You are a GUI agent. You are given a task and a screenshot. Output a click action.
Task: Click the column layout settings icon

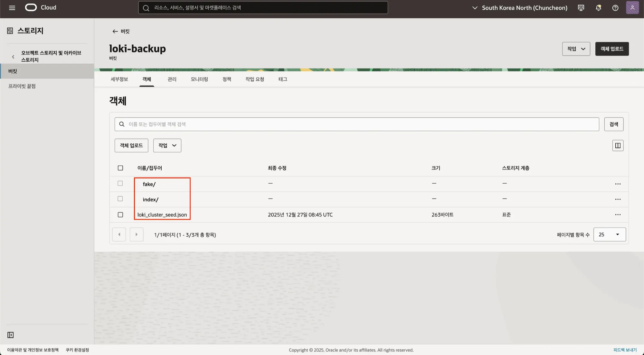[x=618, y=146]
